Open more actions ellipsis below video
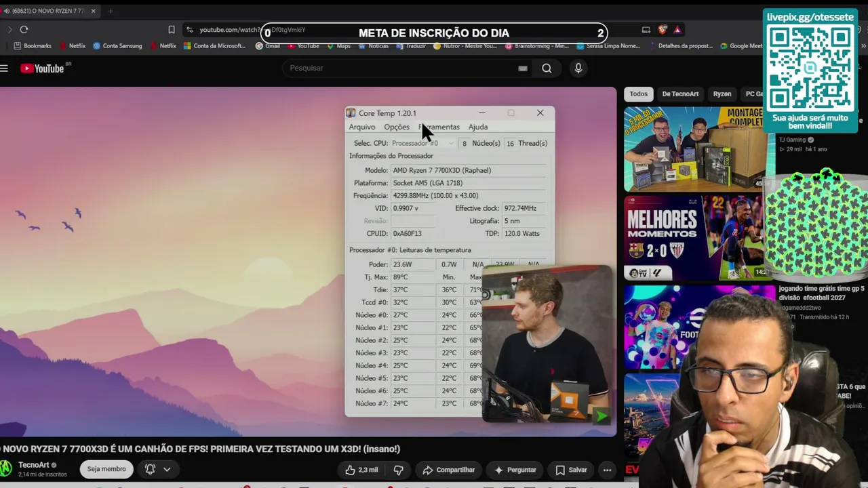 point(608,470)
